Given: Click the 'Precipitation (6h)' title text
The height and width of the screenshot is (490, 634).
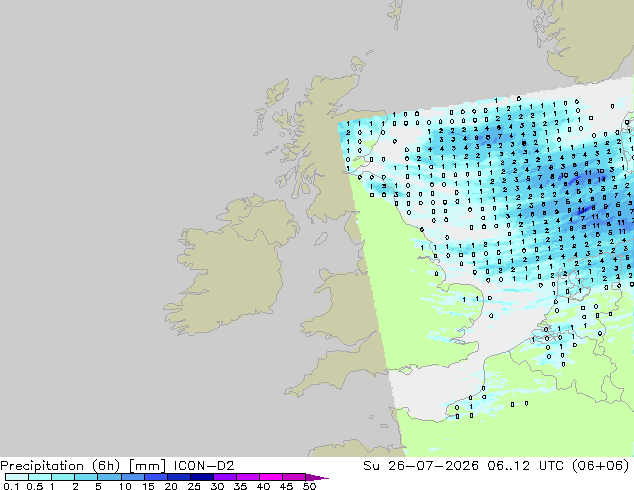Looking at the screenshot, I should pyautogui.click(x=60, y=466).
